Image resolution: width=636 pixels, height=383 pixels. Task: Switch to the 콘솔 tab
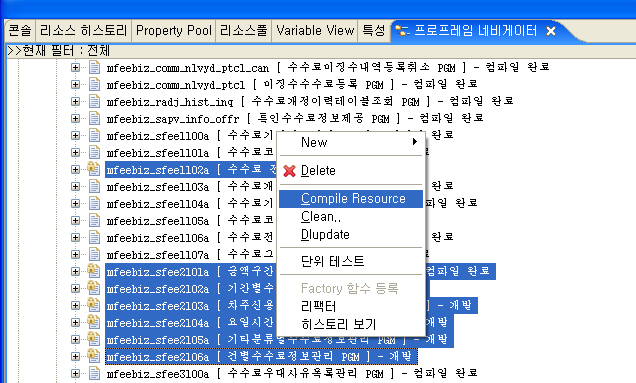(20, 31)
